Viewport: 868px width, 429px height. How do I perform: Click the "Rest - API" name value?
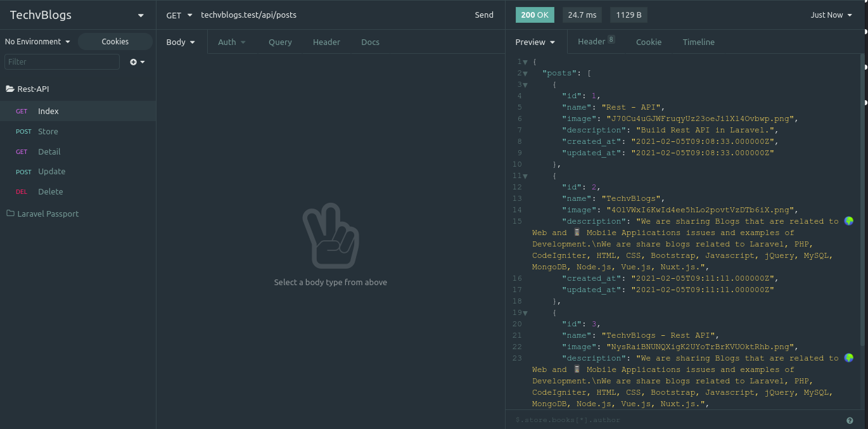pyautogui.click(x=631, y=108)
